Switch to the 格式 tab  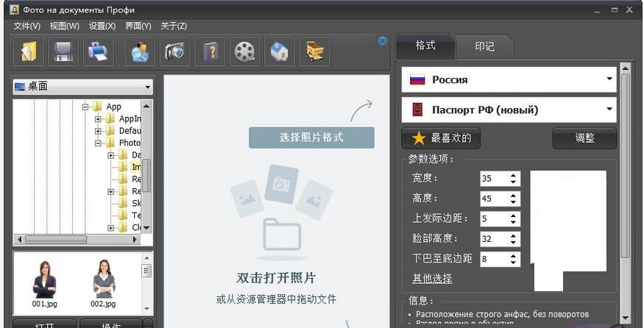[425, 46]
